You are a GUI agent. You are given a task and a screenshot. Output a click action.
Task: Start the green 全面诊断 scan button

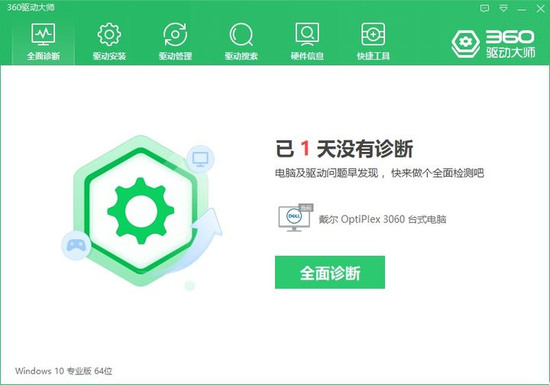coord(330,272)
